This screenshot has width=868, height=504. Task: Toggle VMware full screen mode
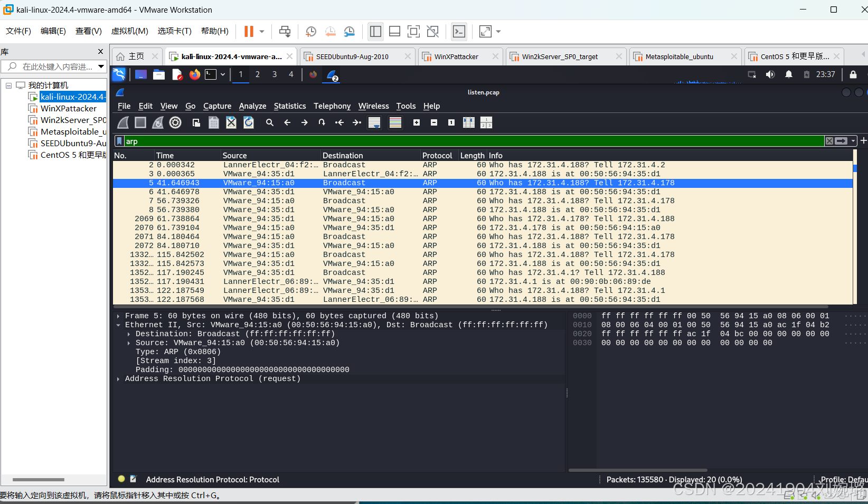(413, 32)
